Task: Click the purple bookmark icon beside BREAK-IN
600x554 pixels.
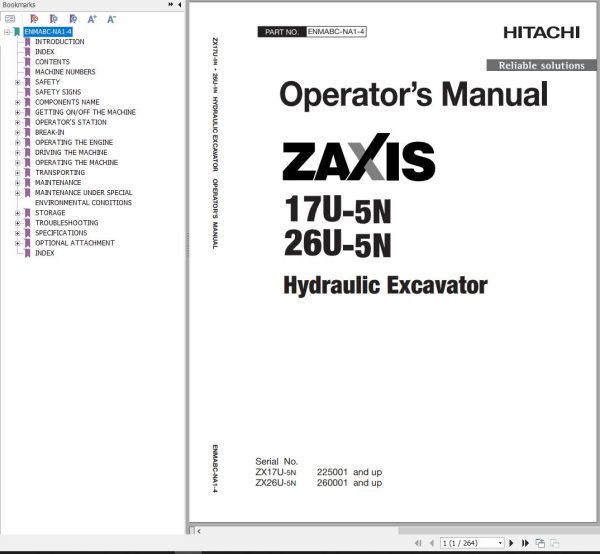Action: [28, 132]
